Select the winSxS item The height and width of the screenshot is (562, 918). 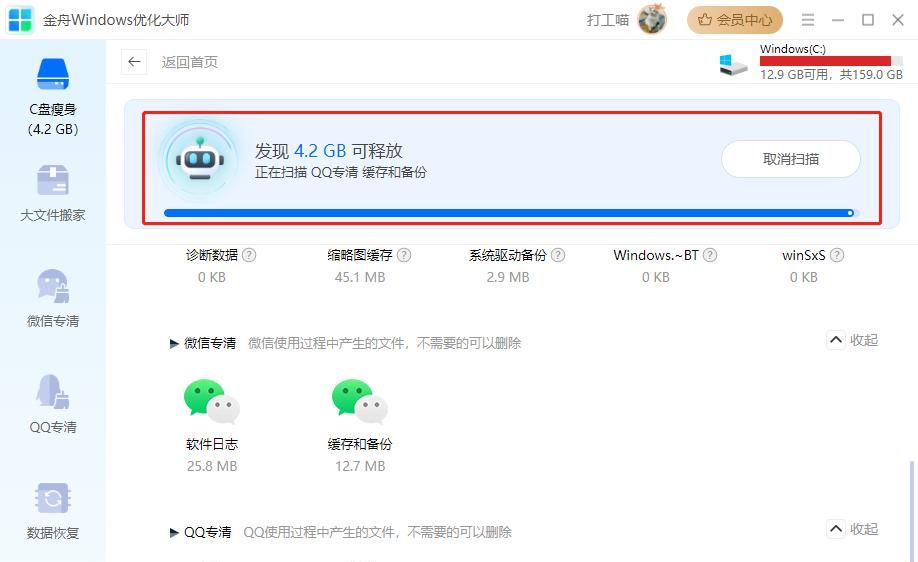(803, 255)
